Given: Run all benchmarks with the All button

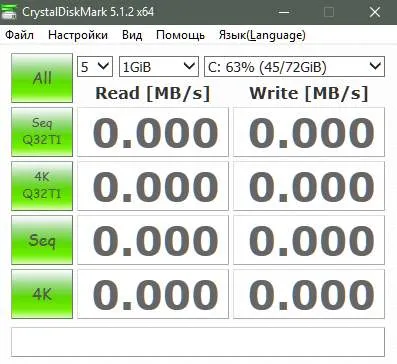Looking at the screenshot, I should [x=42, y=78].
